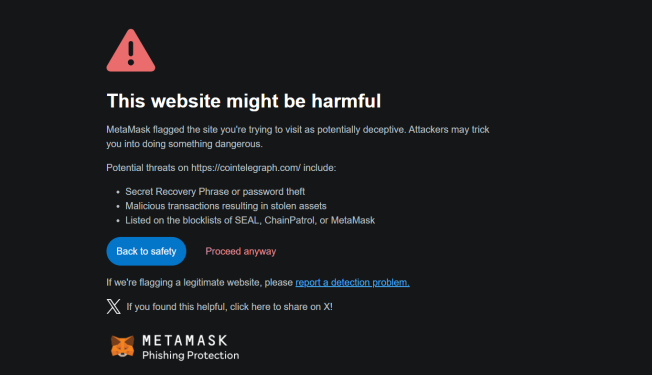Click the X logo icon
Viewport: 652px width, 375px height.
coord(114,306)
